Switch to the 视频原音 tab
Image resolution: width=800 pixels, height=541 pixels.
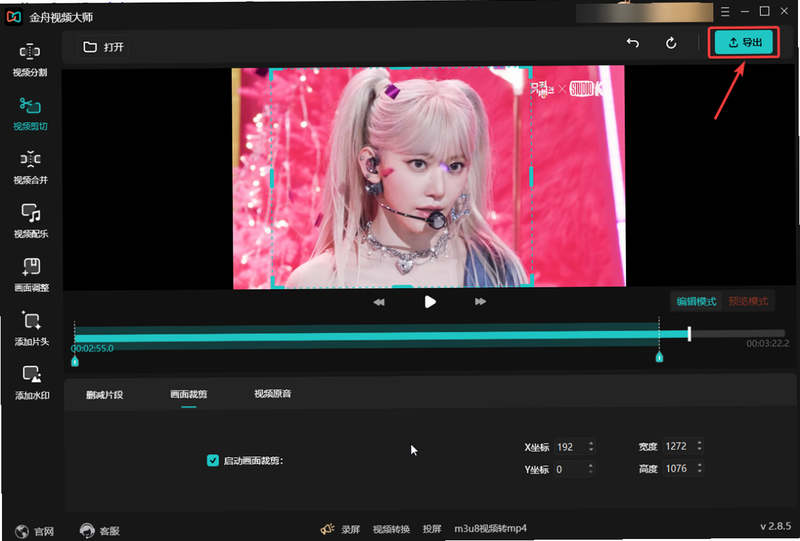tap(272, 394)
